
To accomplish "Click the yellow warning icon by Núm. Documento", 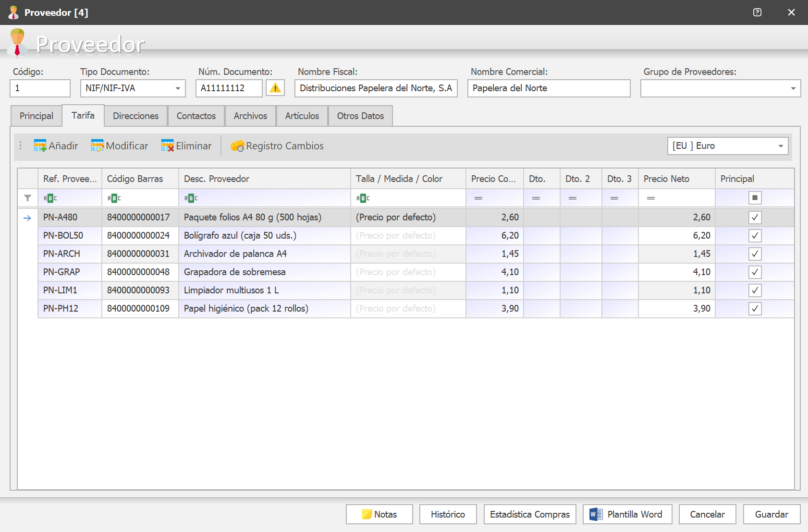I will [275, 88].
